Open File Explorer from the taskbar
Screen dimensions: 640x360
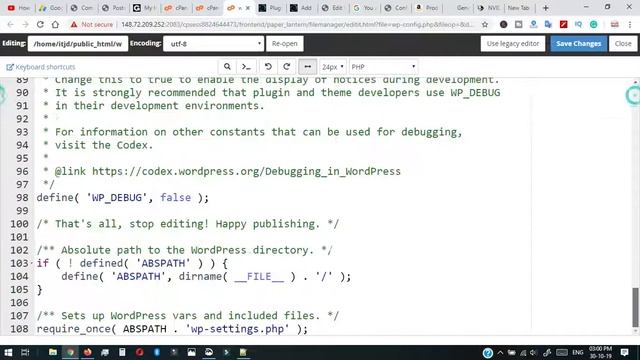click(x=53, y=352)
